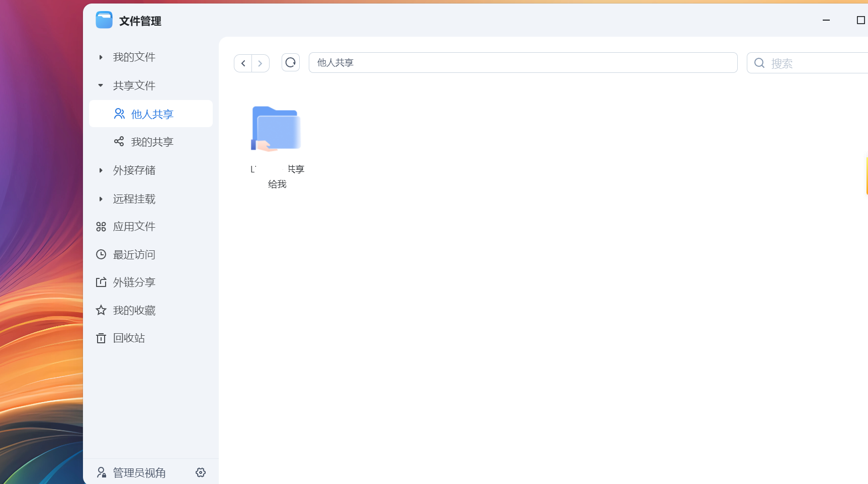This screenshot has width=868, height=484.
Task: Go back with the left arrow button
Action: click(243, 63)
